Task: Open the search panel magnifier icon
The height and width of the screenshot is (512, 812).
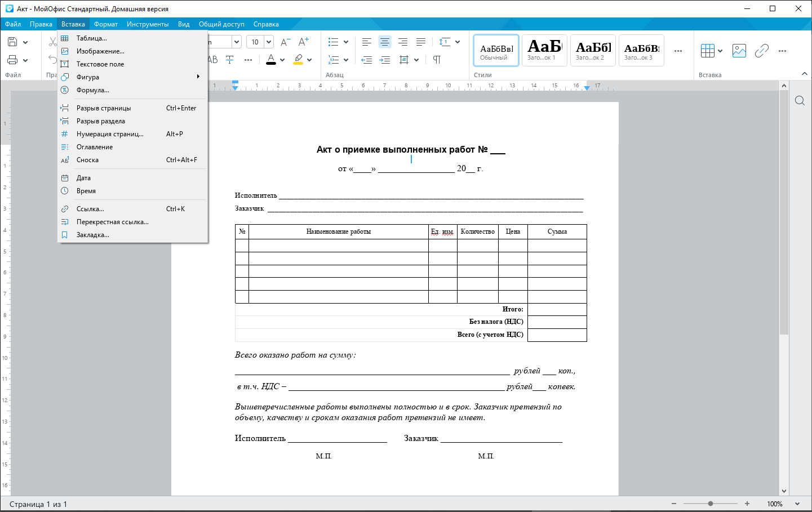Action: (x=800, y=101)
